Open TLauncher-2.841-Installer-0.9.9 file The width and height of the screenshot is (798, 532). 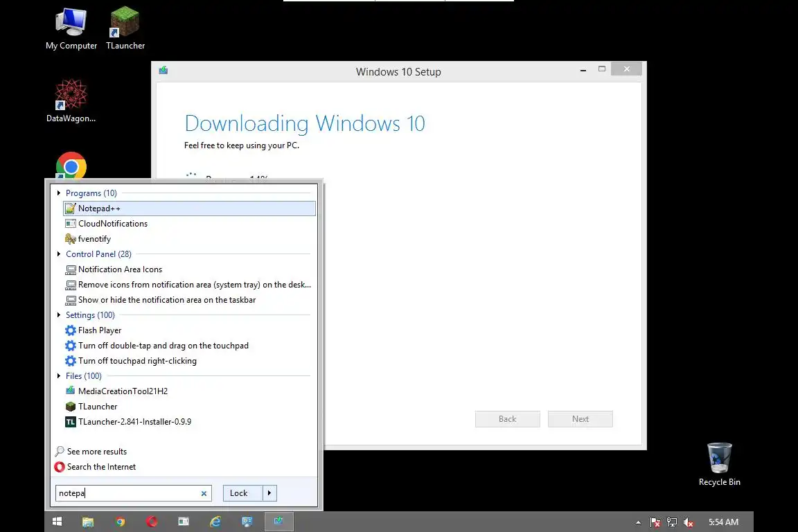point(128,422)
